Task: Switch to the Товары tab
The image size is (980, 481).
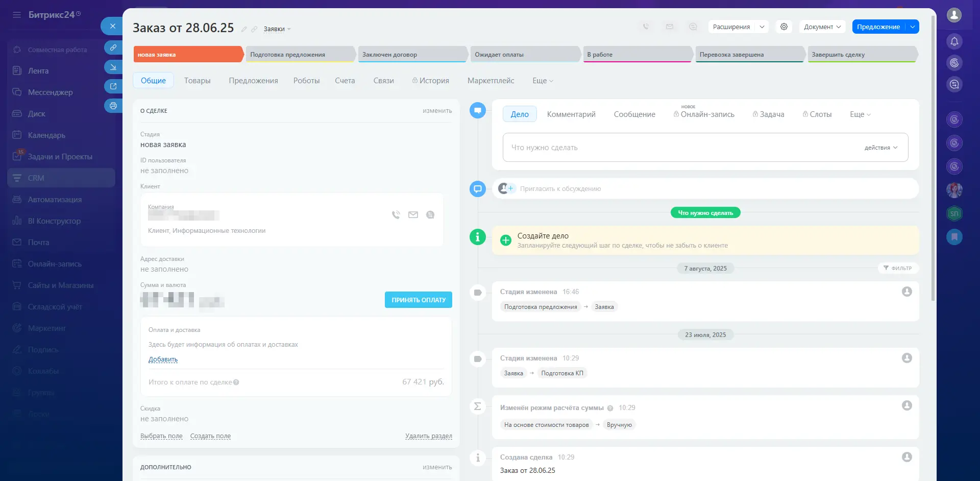Action: pos(197,81)
